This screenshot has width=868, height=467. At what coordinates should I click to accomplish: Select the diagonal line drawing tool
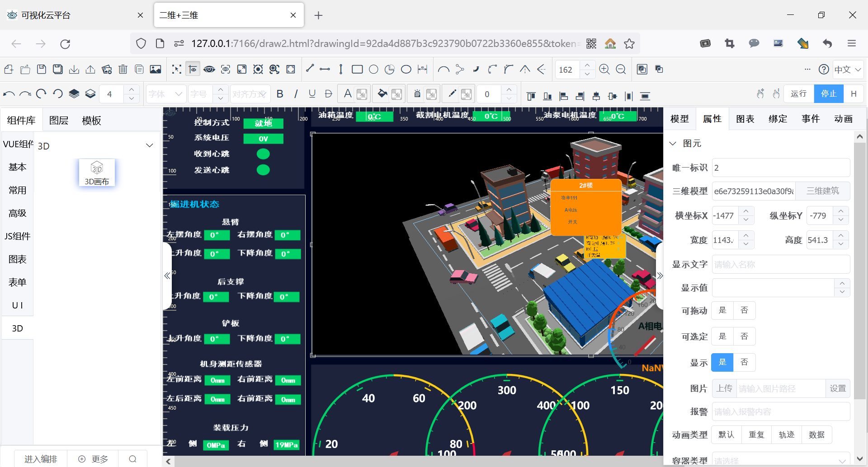pos(310,69)
